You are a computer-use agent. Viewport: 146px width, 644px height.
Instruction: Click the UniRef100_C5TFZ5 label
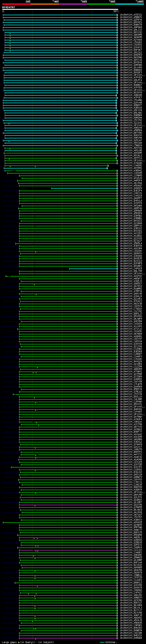131,578
